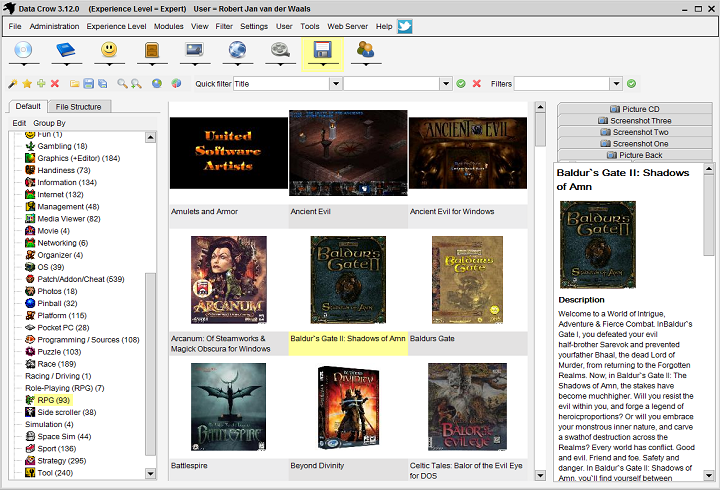Image resolution: width=720 pixels, height=490 pixels.
Task: Select the Arcanum cover thumbnail
Action: [x=228, y=280]
